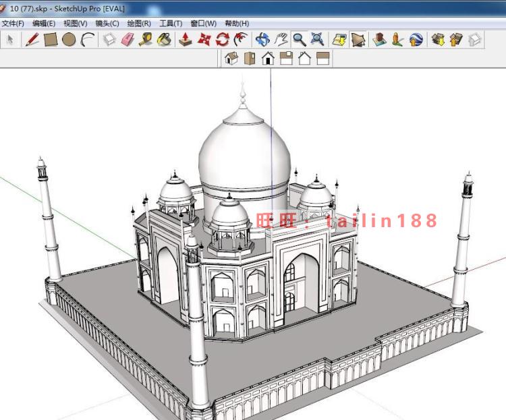Switch to Iso standard view
Viewport: 506px width, 420px height.
[231, 59]
